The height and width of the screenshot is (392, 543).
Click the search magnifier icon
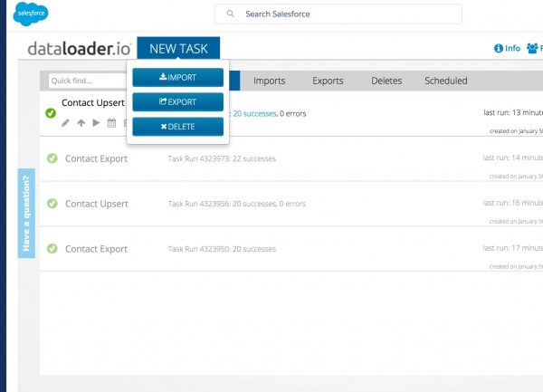coord(230,14)
